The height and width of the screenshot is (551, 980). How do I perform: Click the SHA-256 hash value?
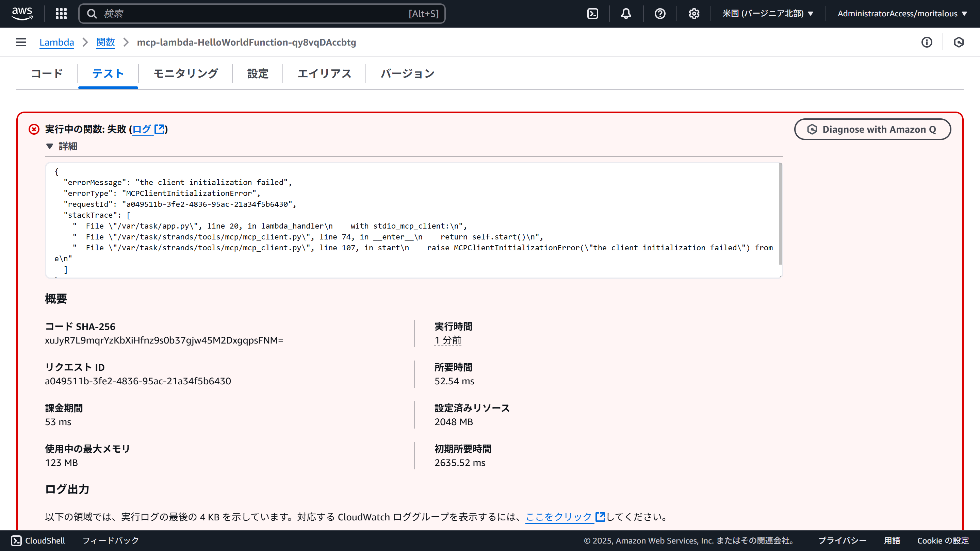(x=164, y=340)
